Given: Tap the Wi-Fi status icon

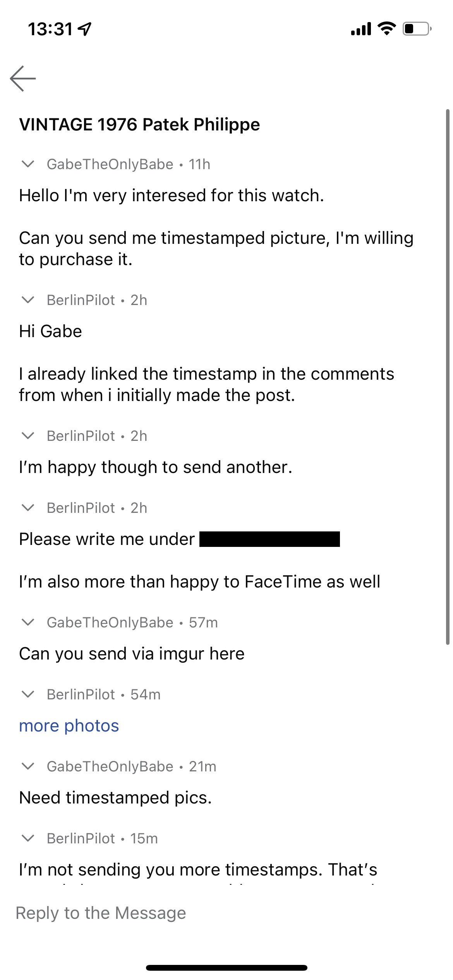Looking at the screenshot, I should pyautogui.click(x=386, y=29).
